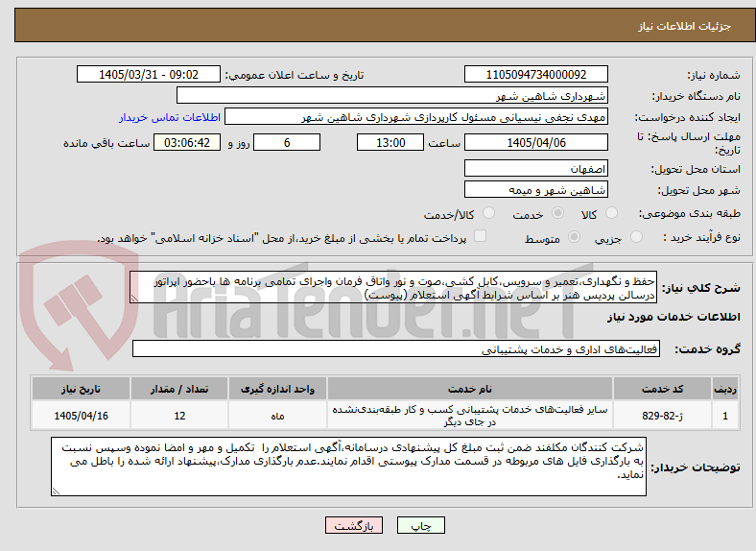Screen dimensions: 756x551
Task: Click the deadline time field 13:00
Action: (x=390, y=142)
